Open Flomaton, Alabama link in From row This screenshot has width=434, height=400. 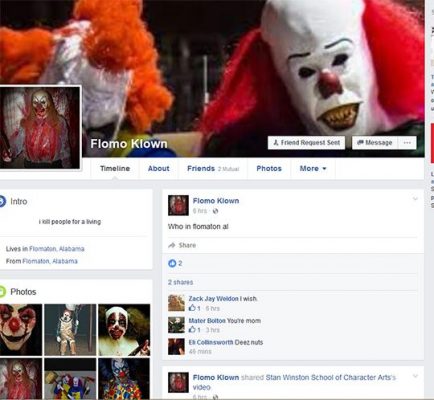pos(50,261)
